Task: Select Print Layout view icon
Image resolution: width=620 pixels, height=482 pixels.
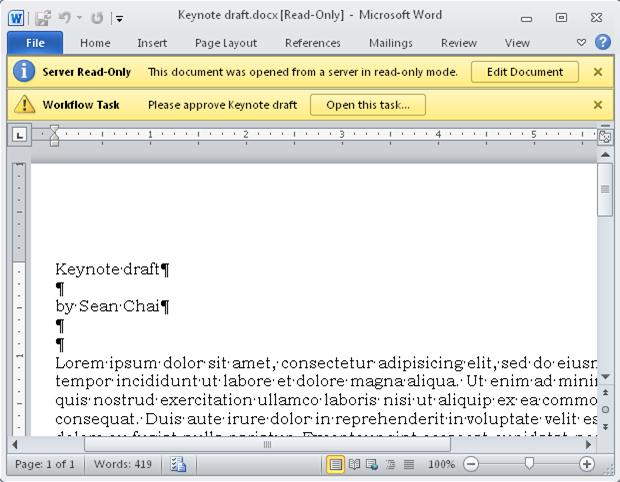Action: tap(335, 464)
